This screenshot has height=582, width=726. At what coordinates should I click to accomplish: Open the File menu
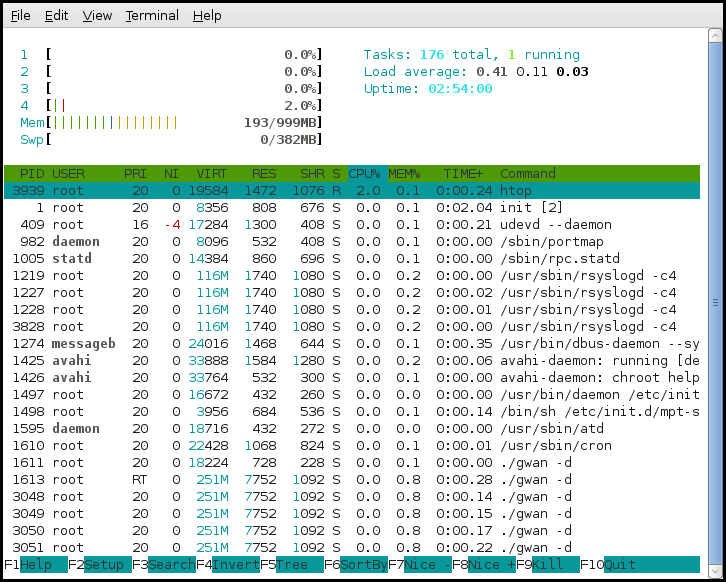point(20,16)
